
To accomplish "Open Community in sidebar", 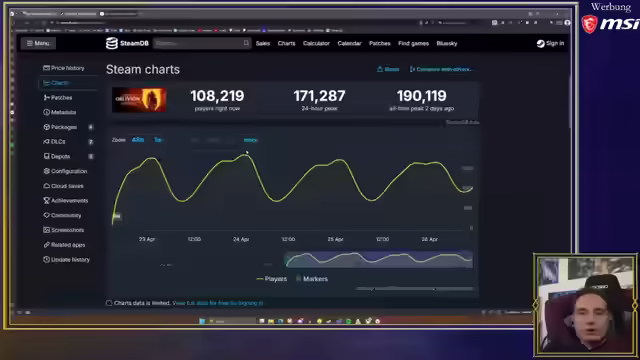I will pos(62,215).
